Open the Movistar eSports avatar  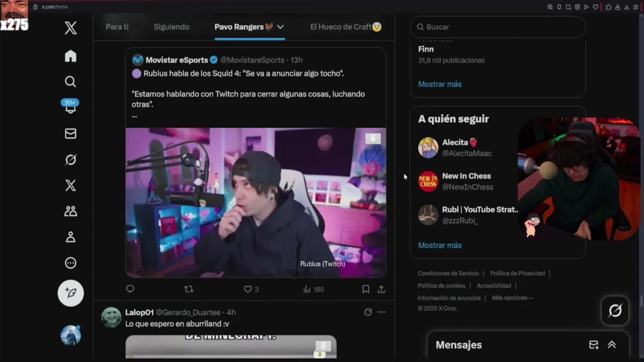coord(137,60)
